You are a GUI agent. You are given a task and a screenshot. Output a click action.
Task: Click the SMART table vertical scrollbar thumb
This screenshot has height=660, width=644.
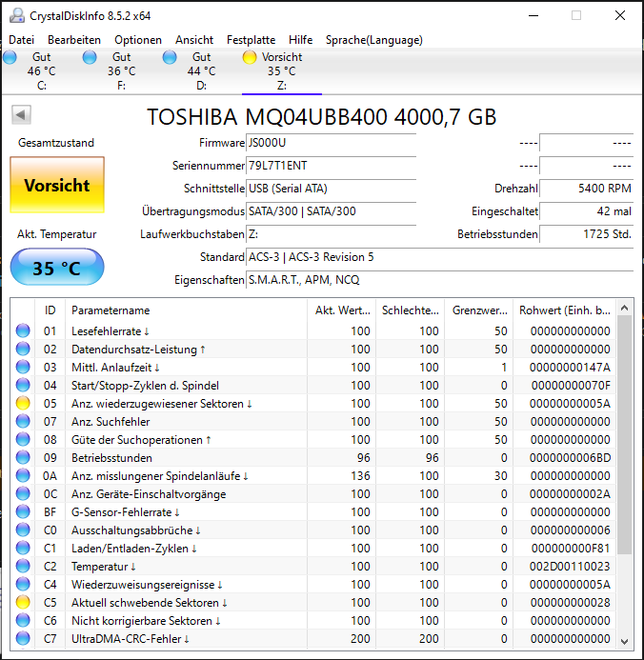[x=625, y=435]
